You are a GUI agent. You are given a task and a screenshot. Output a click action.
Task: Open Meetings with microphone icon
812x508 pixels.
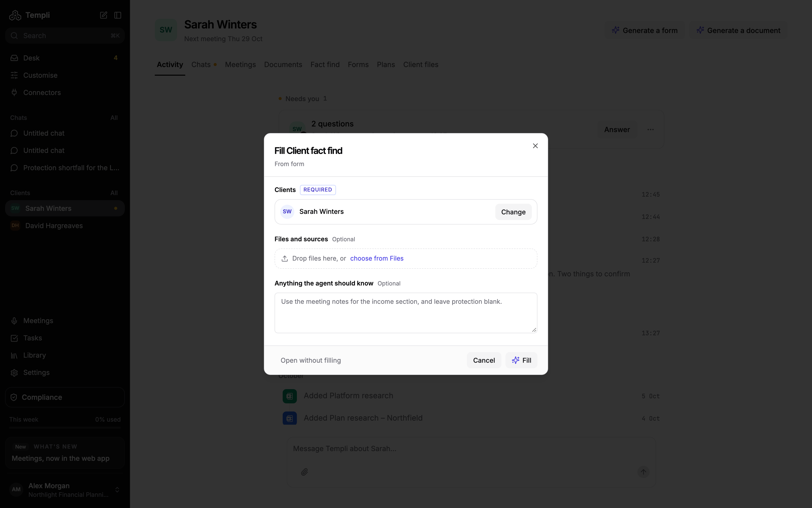click(x=65, y=321)
